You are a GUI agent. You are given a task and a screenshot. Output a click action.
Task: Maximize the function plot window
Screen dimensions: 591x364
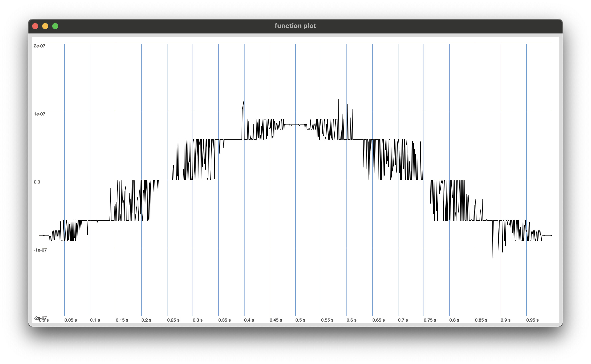point(55,26)
